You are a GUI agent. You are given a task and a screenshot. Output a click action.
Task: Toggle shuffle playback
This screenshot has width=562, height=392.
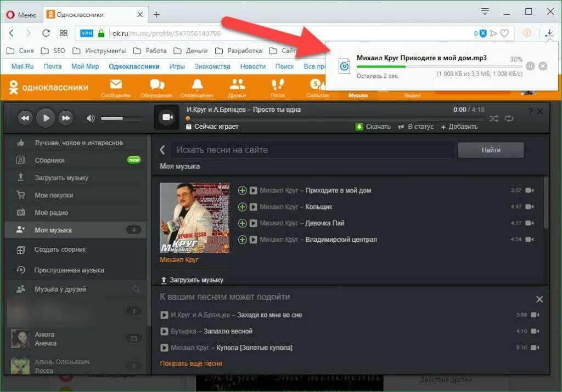point(494,118)
